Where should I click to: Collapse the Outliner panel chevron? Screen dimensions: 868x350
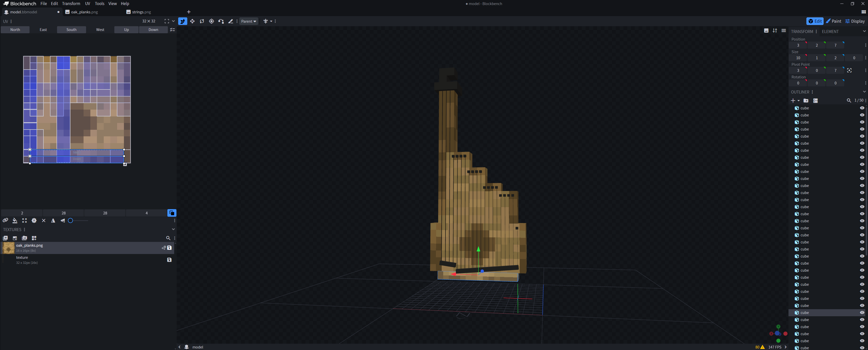[x=864, y=92]
